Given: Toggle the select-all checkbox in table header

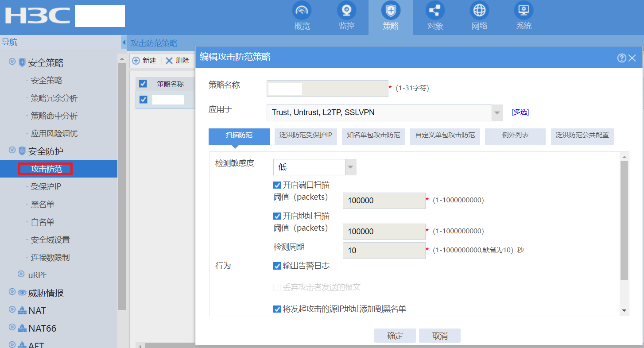Looking at the screenshot, I should point(143,84).
